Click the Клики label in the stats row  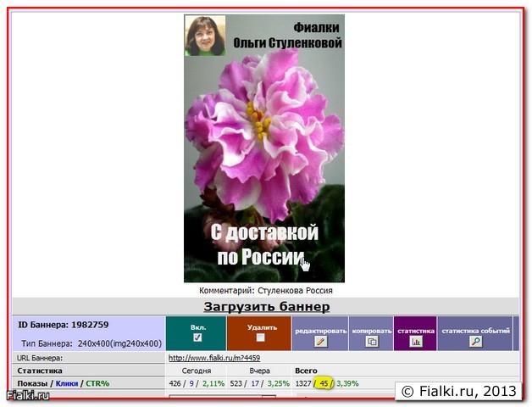tap(67, 383)
